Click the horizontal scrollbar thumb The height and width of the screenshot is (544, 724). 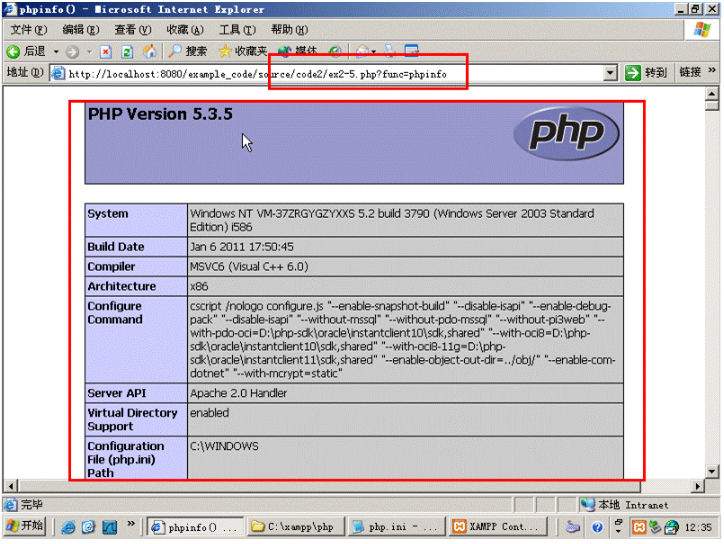[329, 486]
